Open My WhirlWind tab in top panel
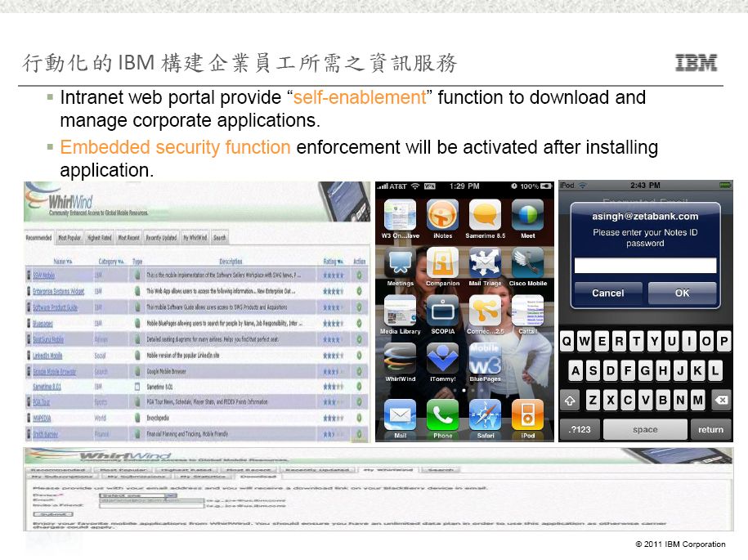748x560 pixels. tap(195, 238)
